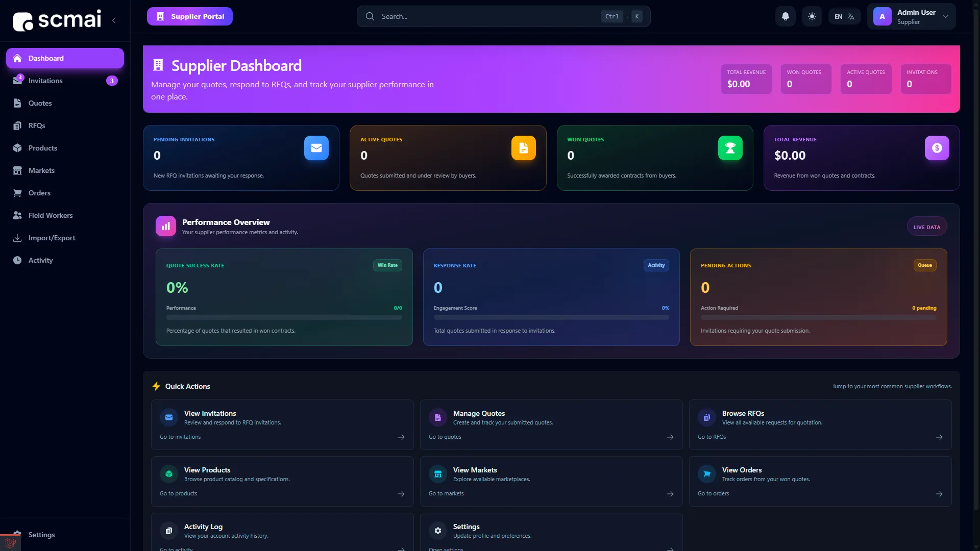Open Invitations in the sidebar
The width and height of the screenshot is (980, 551).
tap(65, 81)
